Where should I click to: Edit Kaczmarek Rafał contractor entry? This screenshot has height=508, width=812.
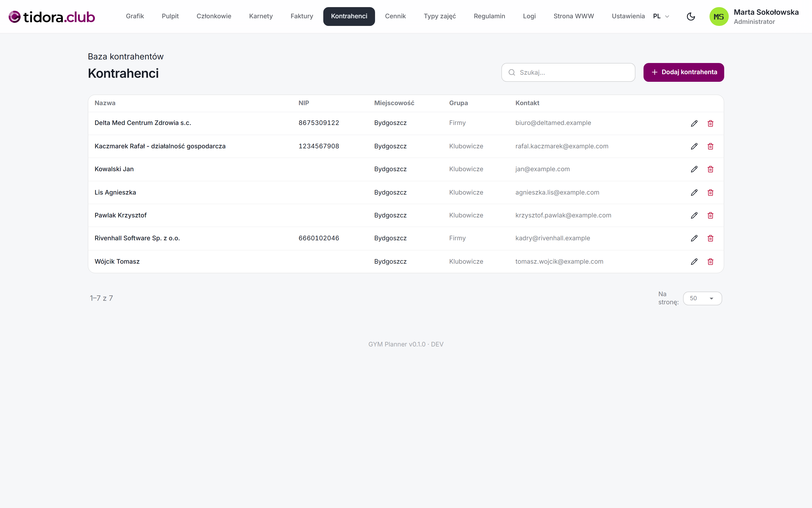(x=694, y=146)
